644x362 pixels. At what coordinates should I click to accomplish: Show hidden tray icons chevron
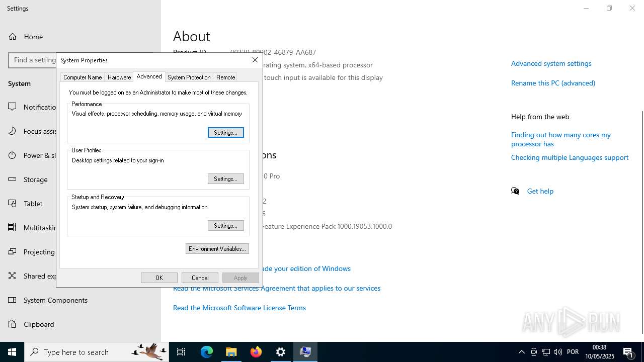522,352
